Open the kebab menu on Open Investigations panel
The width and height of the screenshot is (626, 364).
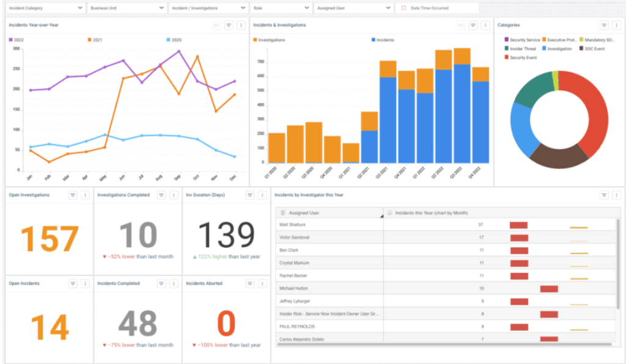pos(84,195)
